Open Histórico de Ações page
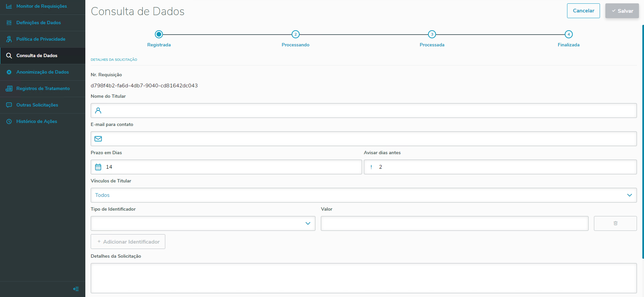This screenshot has width=644, height=297. [43, 121]
